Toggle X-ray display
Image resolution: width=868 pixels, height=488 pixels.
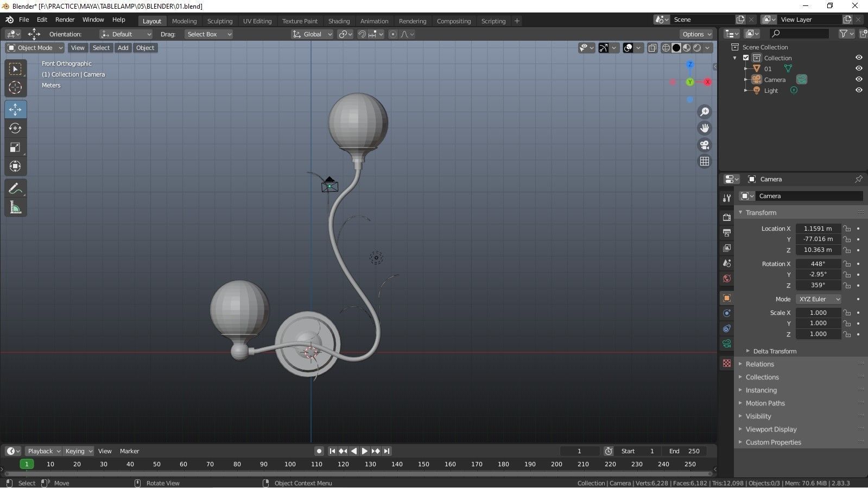tap(652, 48)
